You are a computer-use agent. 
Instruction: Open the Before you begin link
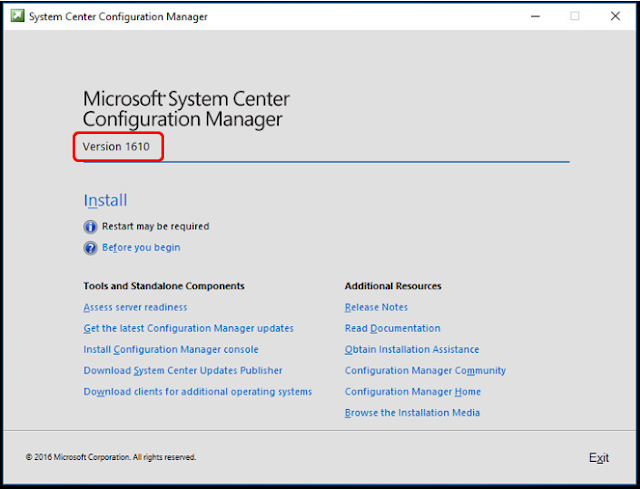[x=141, y=248]
